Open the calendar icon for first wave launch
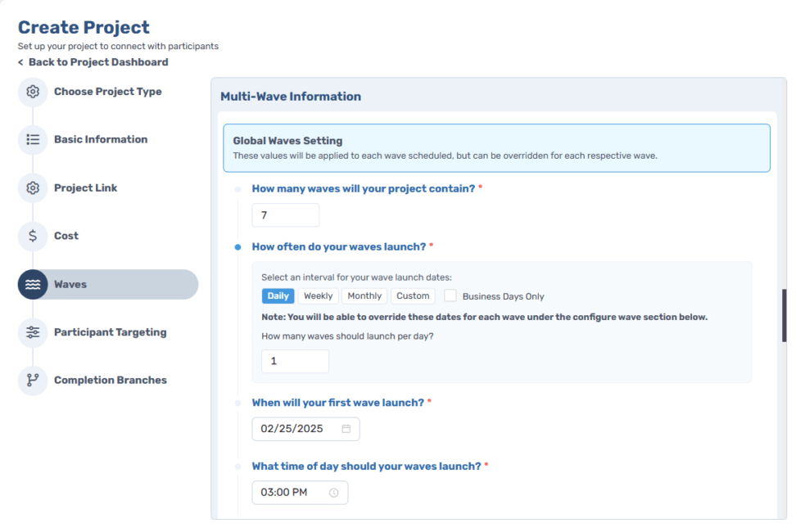The width and height of the screenshot is (796, 532). [x=347, y=428]
